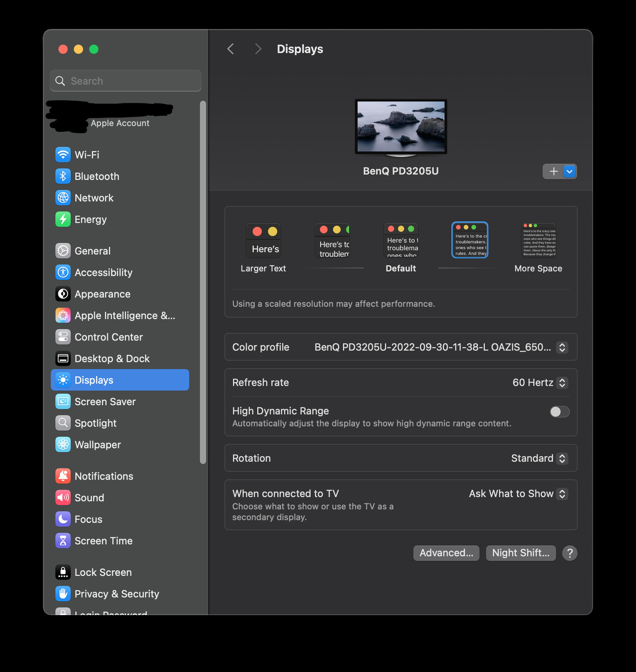Screen dimensions: 636x672
Task: Open Screen Time hourglass icon
Action: coord(63,541)
